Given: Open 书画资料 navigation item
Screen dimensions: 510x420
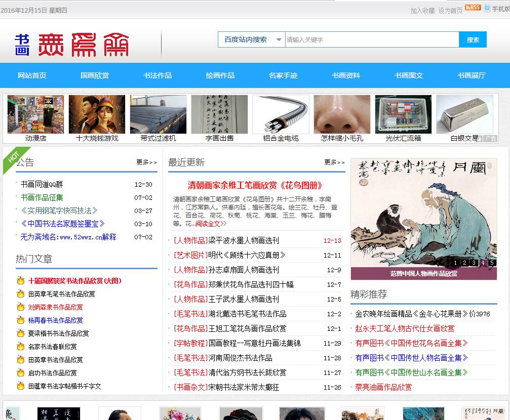Looking at the screenshot, I should click(346, 75).
